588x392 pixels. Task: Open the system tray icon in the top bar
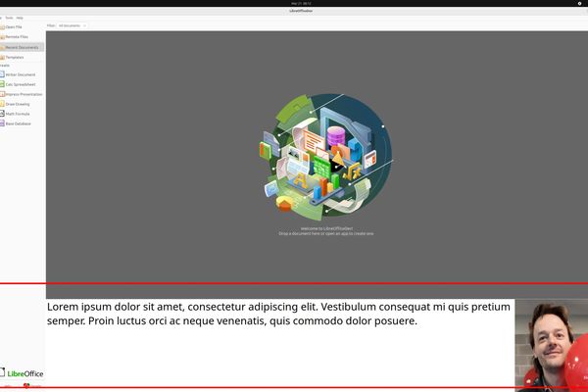[579, 3]
